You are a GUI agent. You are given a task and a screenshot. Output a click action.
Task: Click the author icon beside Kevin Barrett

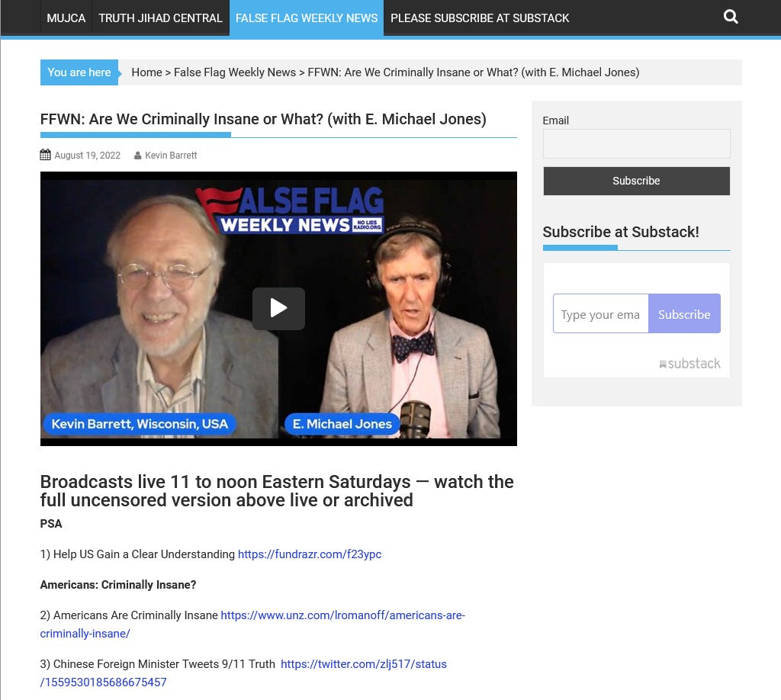click(x=137, y=156)
